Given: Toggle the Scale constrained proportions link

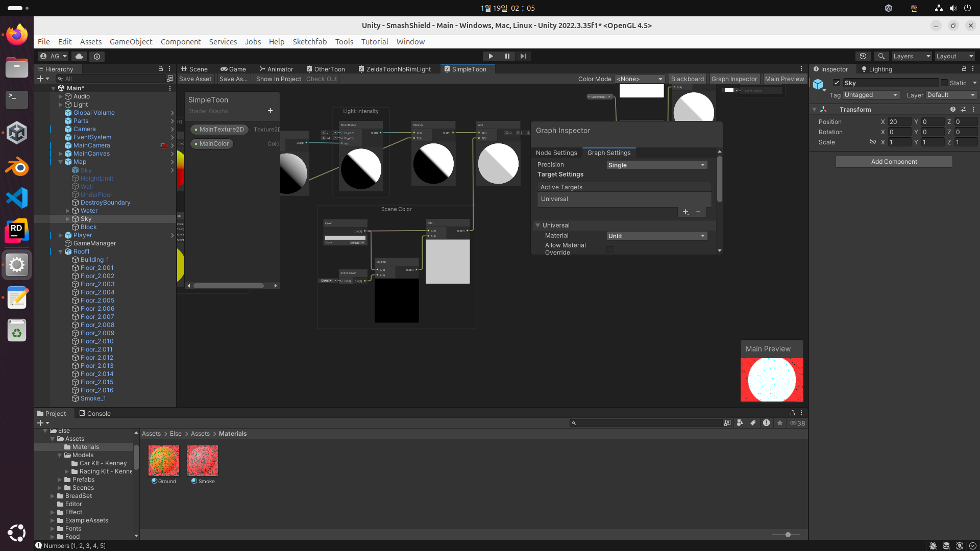Looking at the screenshot, I should pos(873,142).
